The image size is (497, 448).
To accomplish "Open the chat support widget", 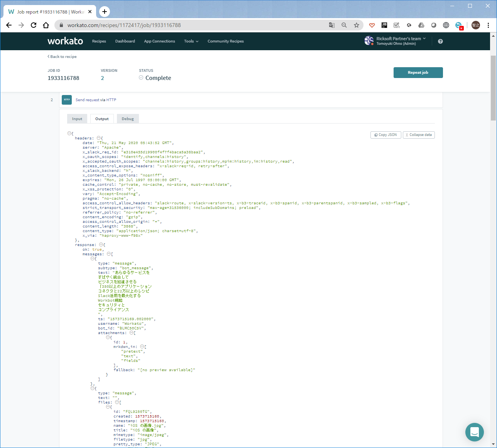I will [475, 432].
